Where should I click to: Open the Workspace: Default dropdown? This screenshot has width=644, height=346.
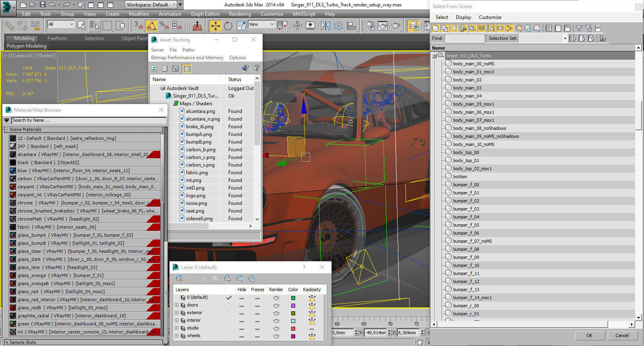[x=151, y=5]
